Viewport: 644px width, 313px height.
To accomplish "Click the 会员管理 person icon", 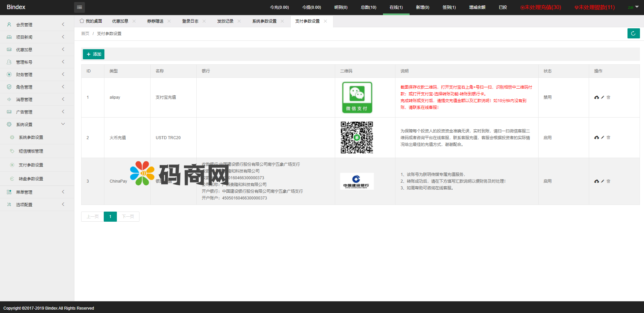I will [9, 24].
